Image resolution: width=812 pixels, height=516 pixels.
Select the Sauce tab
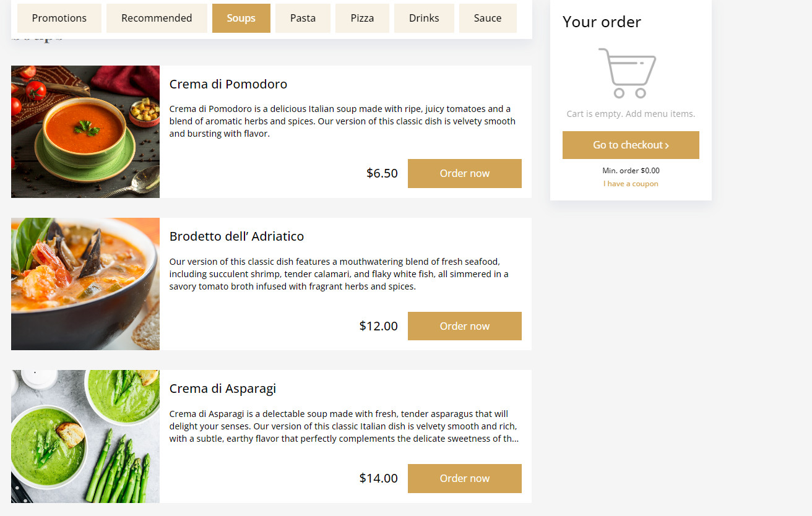pos(488,18)
